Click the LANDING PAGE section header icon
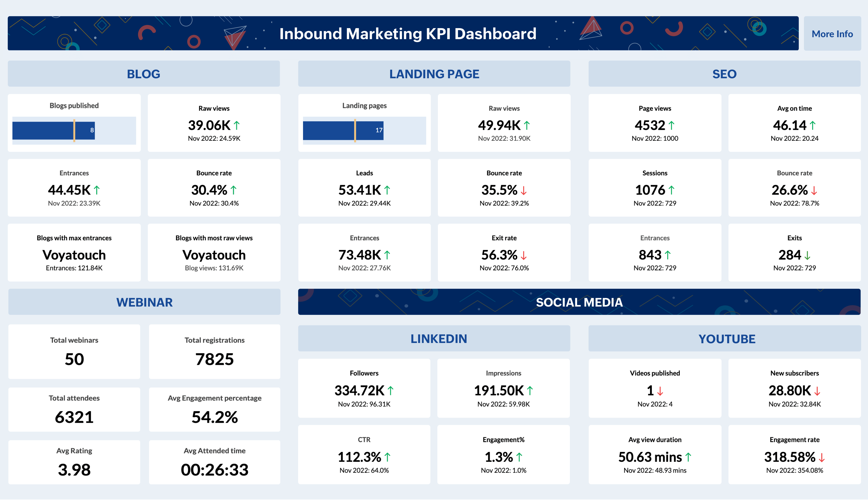Viewport: 868px width, 500px height. click(434, 74)
